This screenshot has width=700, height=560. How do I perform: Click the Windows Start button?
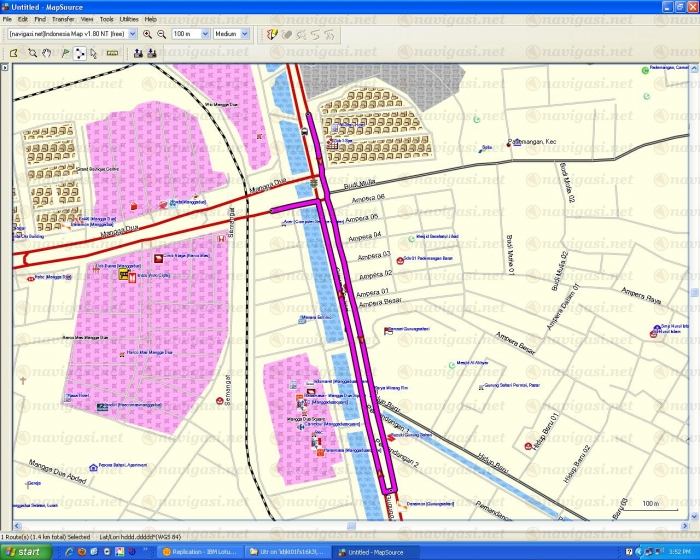(23, 552)
